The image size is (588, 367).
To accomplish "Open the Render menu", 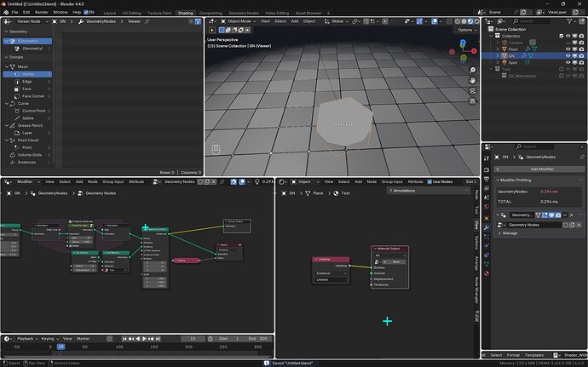I will tap(41, 13).
